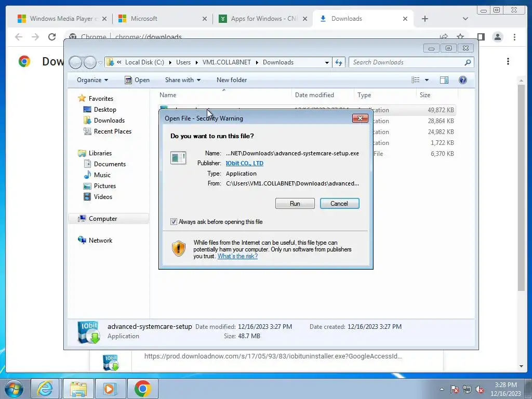
Task: Open the What's the risk? link
Action: coord(237,256)
